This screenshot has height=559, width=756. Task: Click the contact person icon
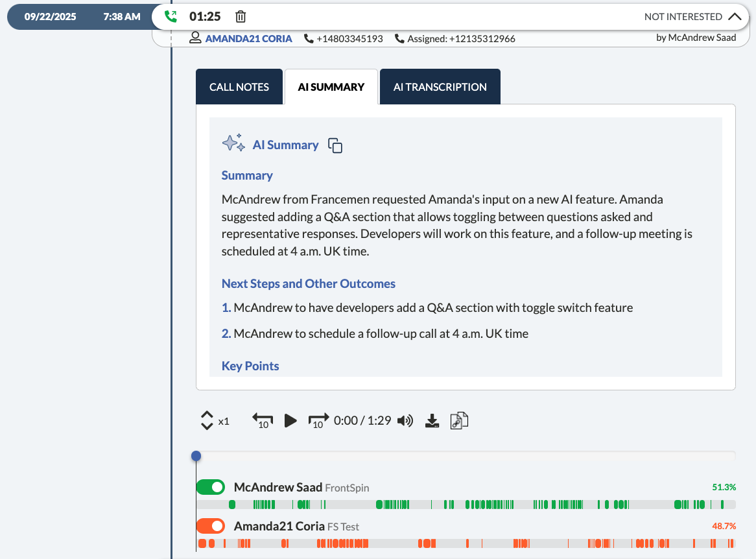(x=195, y=38)
